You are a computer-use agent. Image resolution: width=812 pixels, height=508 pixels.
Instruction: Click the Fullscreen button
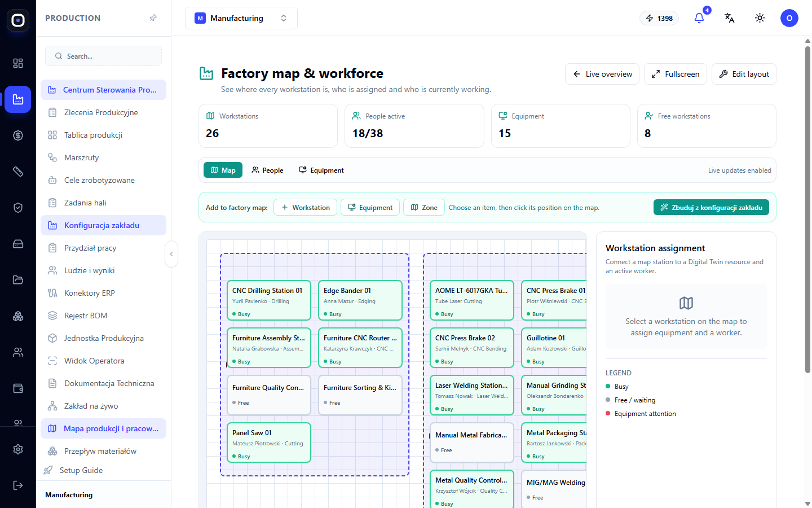(676, 74)
